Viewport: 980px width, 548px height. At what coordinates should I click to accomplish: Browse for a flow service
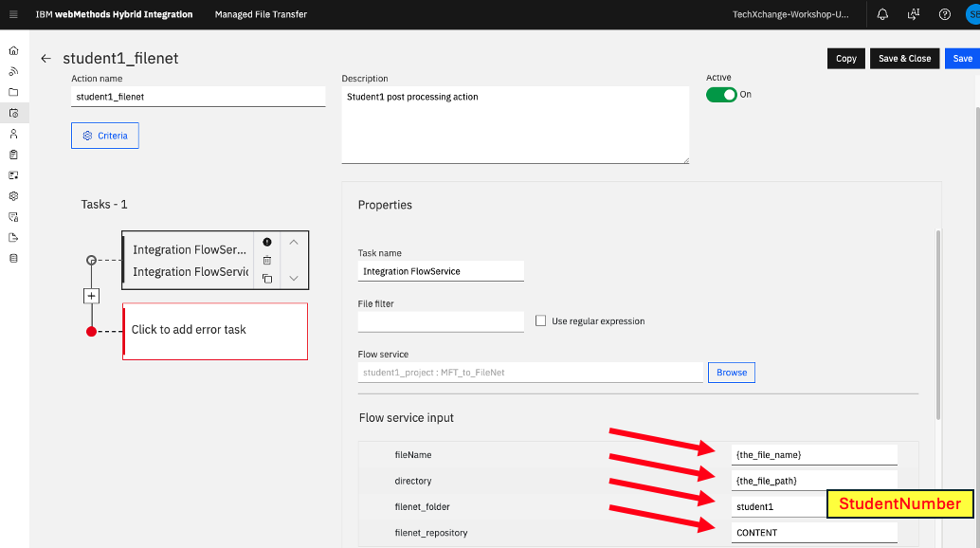coord(732,373)
